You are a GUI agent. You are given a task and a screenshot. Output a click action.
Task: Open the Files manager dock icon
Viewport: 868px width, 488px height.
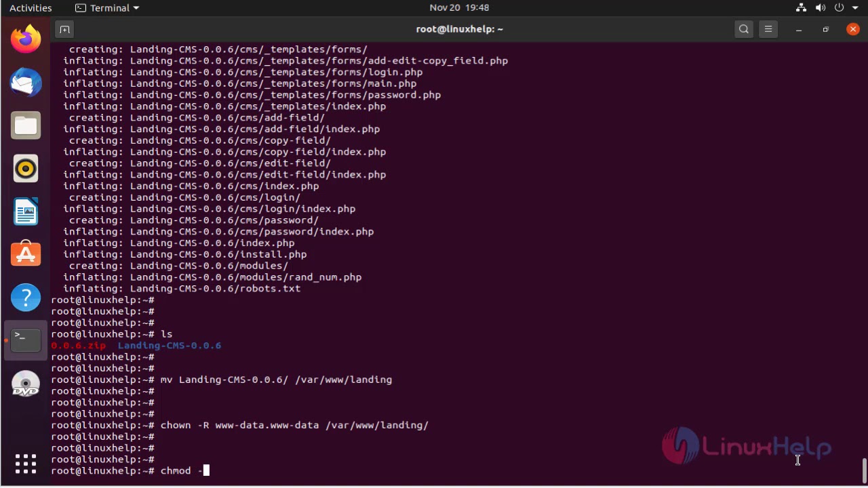(26, 125)
